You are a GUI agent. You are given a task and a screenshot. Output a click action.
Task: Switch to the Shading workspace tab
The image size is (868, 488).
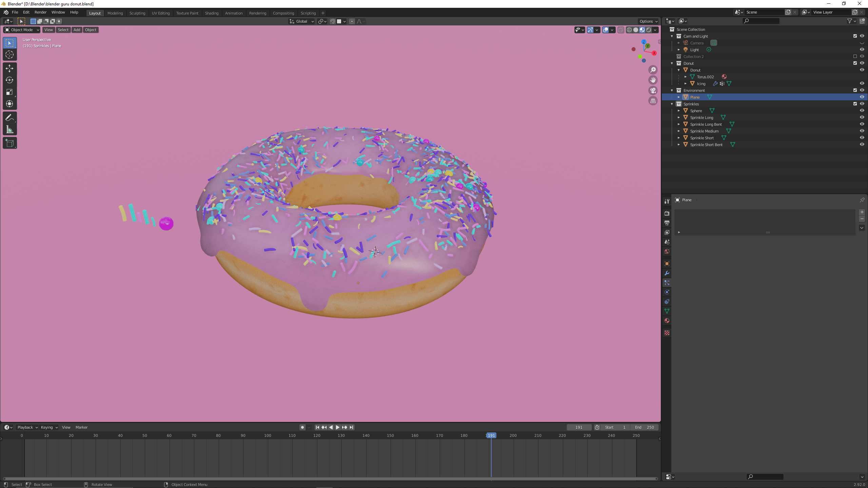point(212,13)
